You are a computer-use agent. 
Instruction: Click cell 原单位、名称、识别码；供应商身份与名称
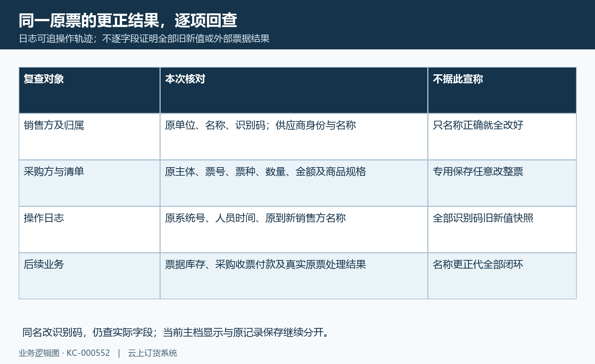[x=294, y=137]
